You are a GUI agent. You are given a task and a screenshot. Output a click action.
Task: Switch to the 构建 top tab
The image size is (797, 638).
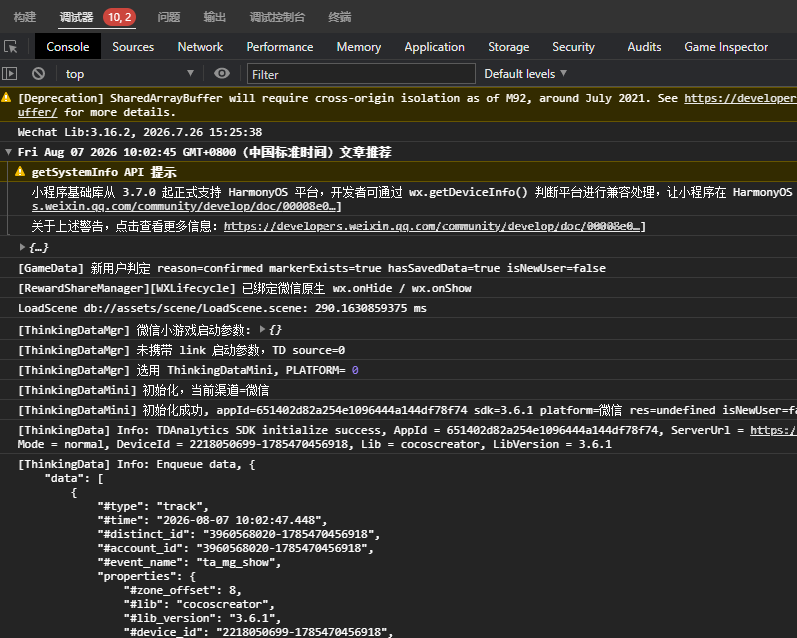(x=25, y=17)
